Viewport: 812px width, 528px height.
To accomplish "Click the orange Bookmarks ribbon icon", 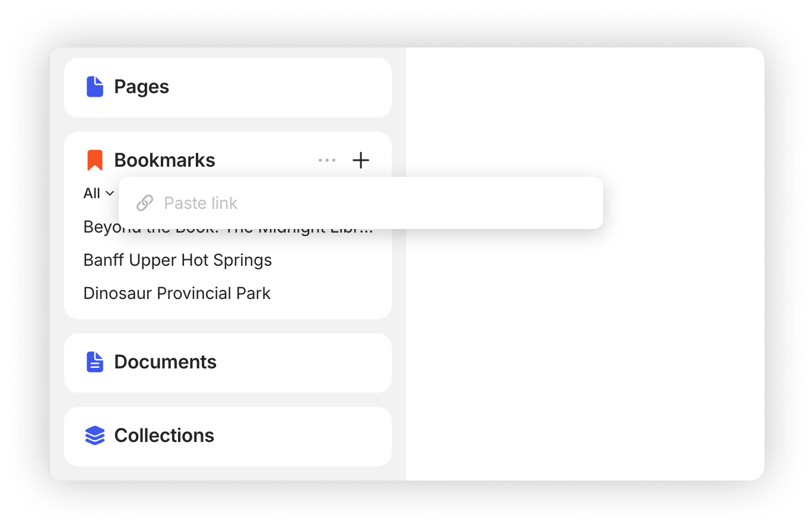I will click(x=95, y=160).
